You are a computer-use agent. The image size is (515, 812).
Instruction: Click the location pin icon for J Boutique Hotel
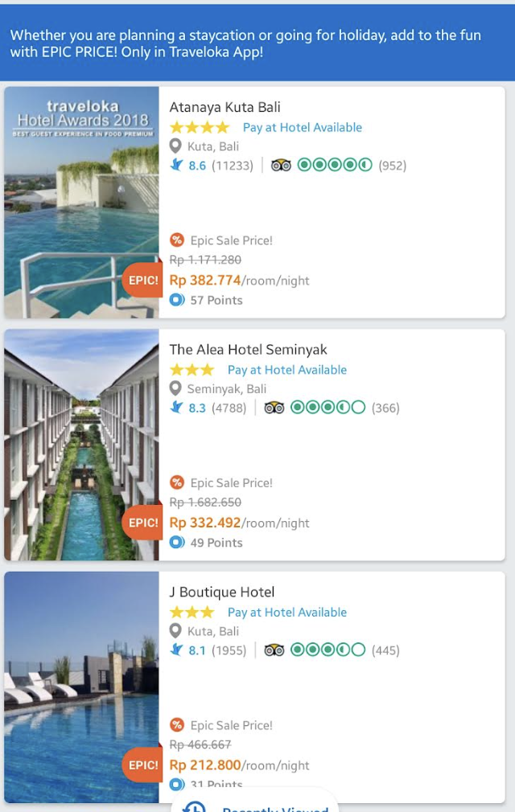[176, 631]
